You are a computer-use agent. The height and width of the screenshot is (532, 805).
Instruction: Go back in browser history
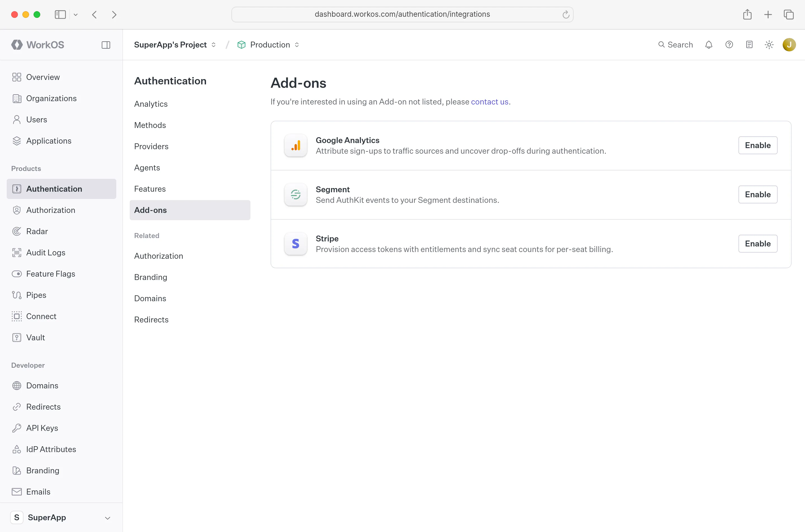click(x=95, y=15)
